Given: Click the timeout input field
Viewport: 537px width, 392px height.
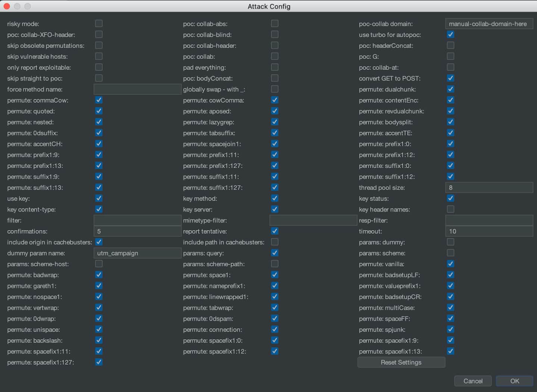Looking at the screenshot, I should [489, 231].
